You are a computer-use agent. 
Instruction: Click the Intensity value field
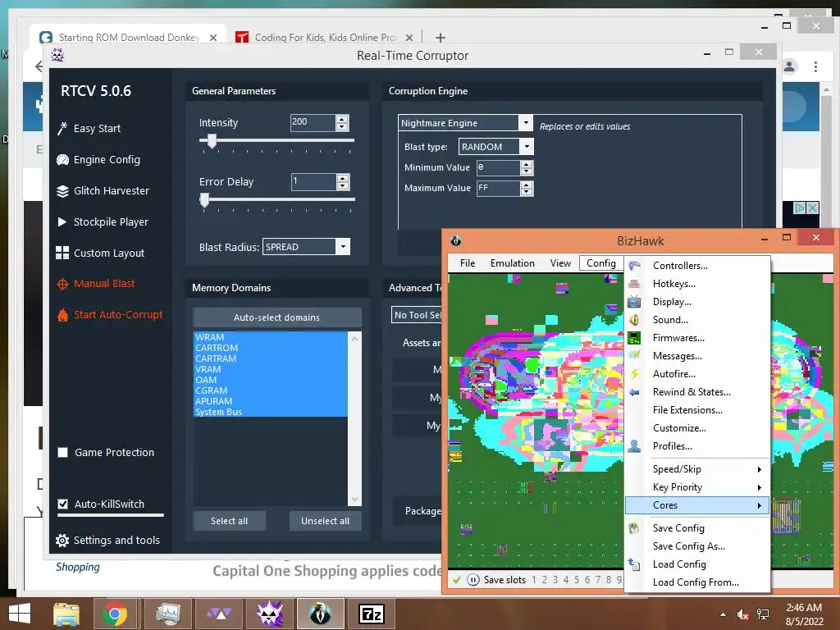[313, 123]
